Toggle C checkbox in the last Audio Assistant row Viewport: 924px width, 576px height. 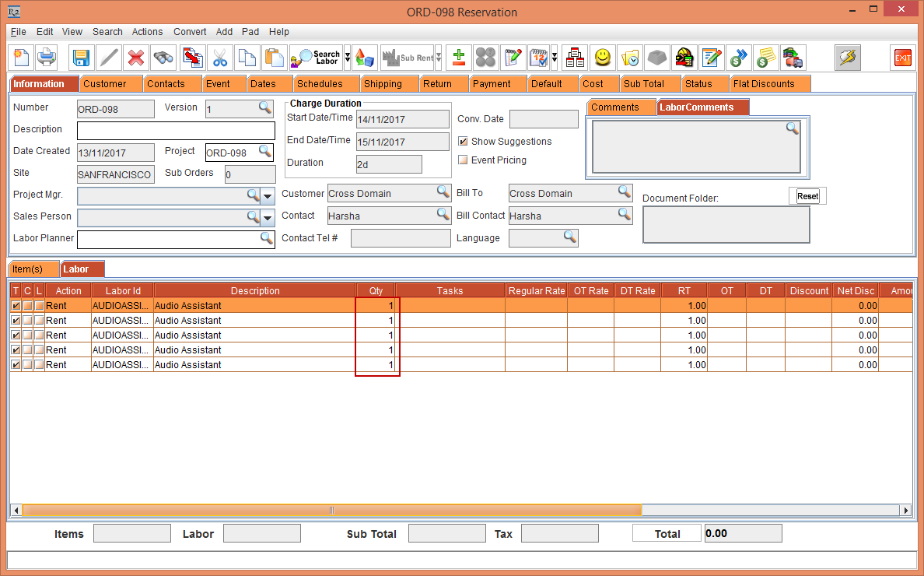click(x=27, y=364)
